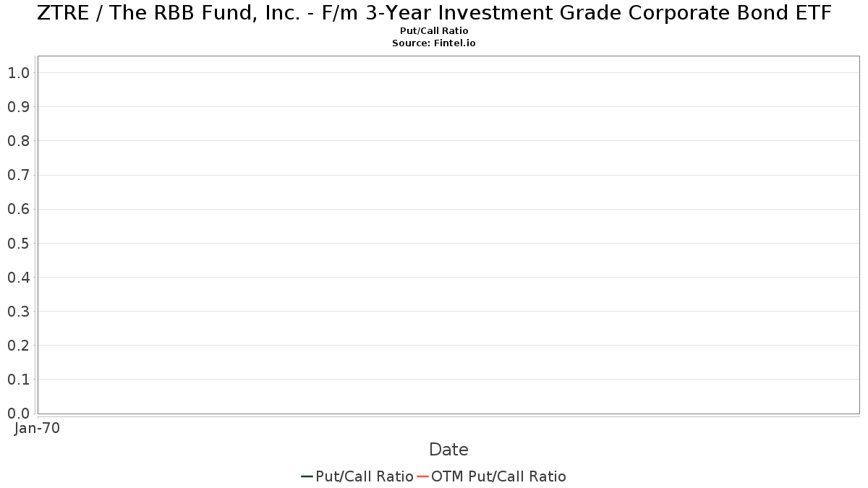Click the ZTRE chart title text

[x=434, y=13]
